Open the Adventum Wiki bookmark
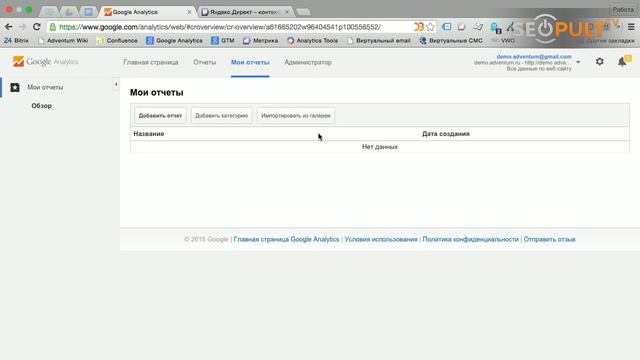 click(63, 40)
